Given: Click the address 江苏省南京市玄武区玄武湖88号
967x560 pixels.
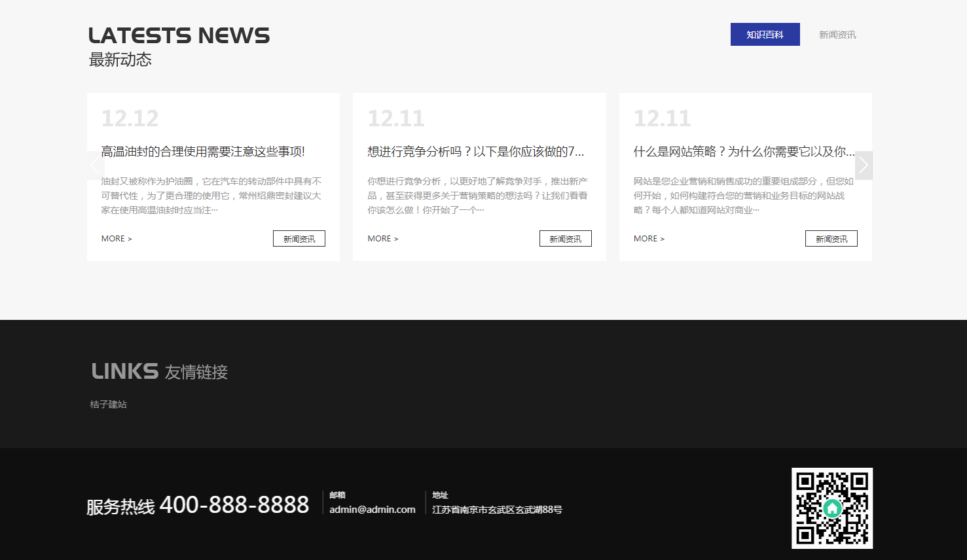Looking at the screenshot, I should 497,510.
